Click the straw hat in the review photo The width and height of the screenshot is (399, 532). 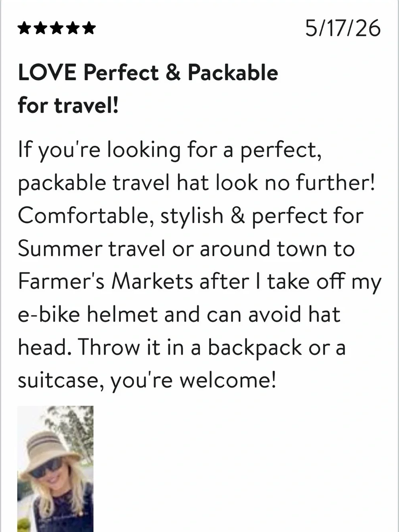tap(45, 451)
